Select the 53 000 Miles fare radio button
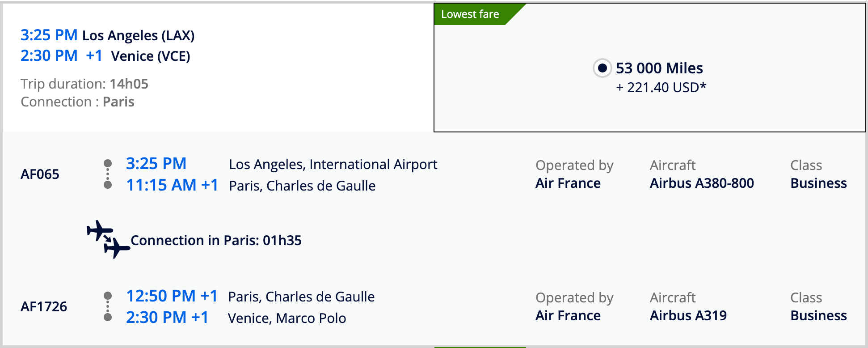This screenshot has width=868, height=348. point(602,68)
